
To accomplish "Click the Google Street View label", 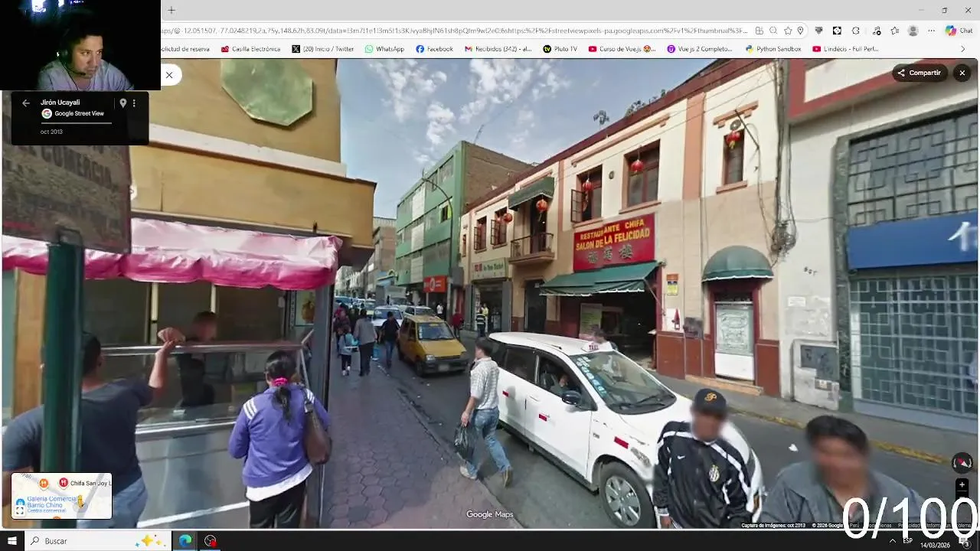I will click(x=79, y=113).
